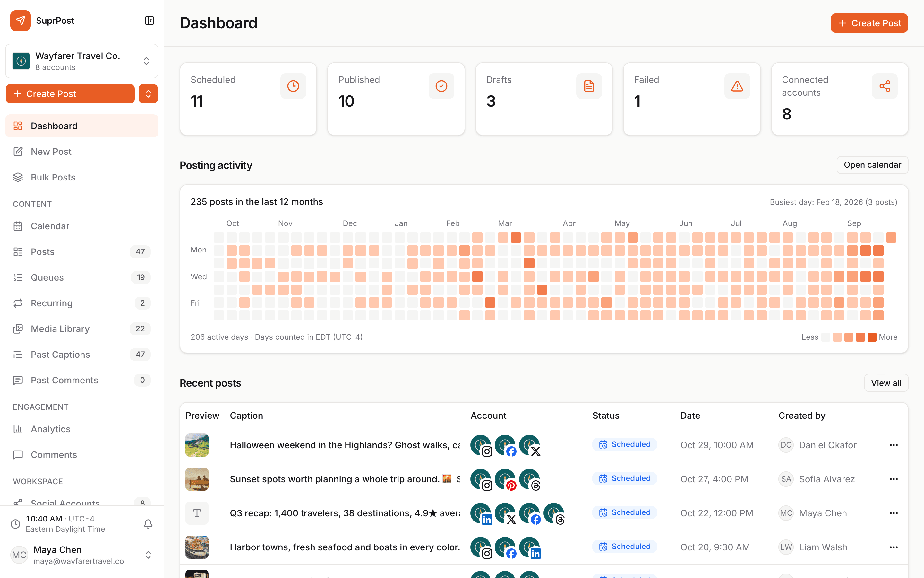
Task: Open Posts list with 47 items
Action: pos(82,251)
